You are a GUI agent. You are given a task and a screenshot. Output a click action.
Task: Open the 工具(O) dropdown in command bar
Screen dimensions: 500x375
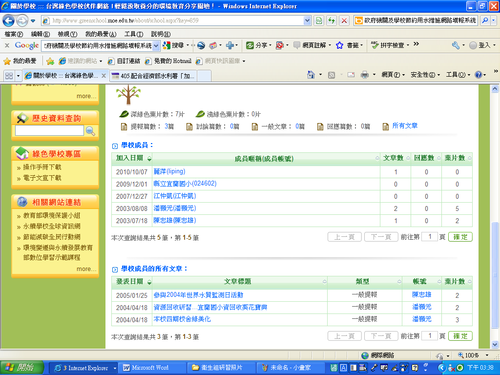459,75
